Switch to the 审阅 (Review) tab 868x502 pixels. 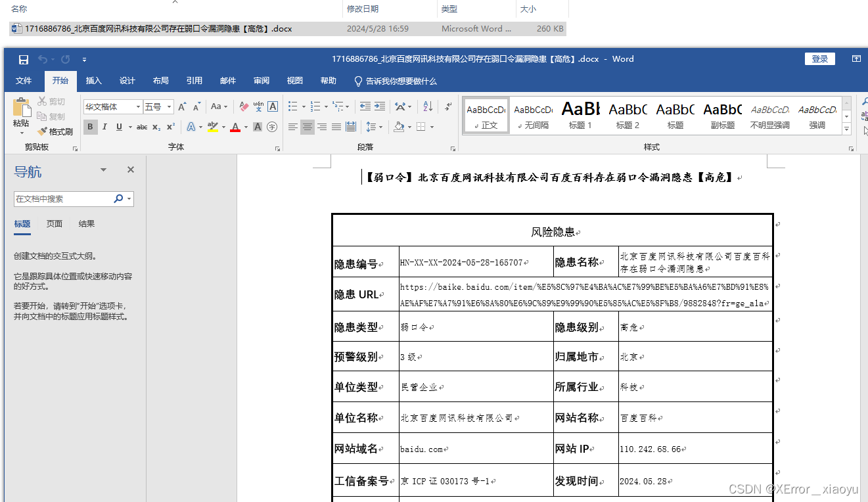[x=262, y=81]
